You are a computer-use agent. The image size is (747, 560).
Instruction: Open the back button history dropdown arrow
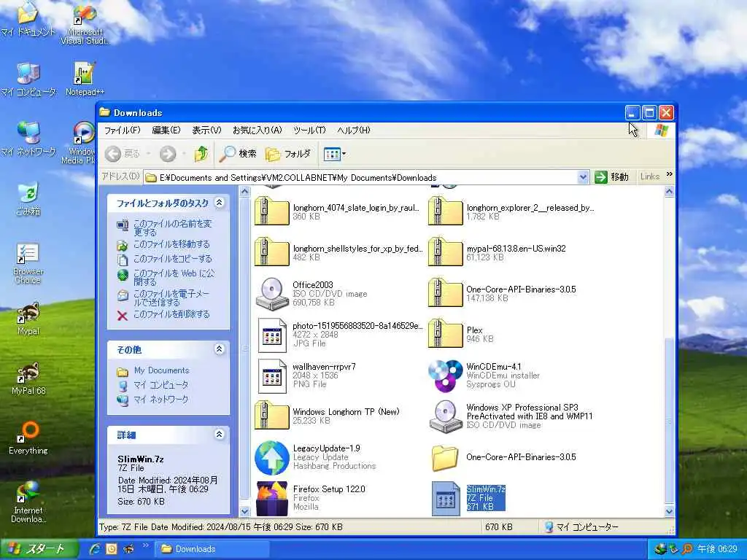pos(149,153)
